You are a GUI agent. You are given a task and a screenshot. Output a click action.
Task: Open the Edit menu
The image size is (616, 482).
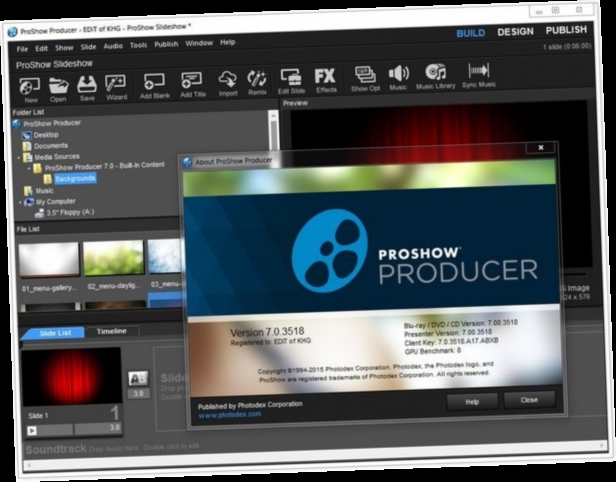click(41, 48)
